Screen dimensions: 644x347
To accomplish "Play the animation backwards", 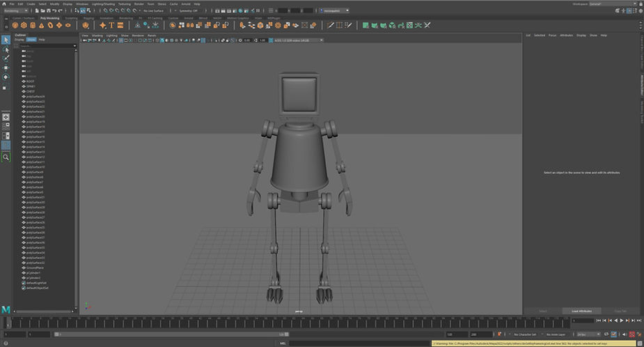I will [615, 321].
